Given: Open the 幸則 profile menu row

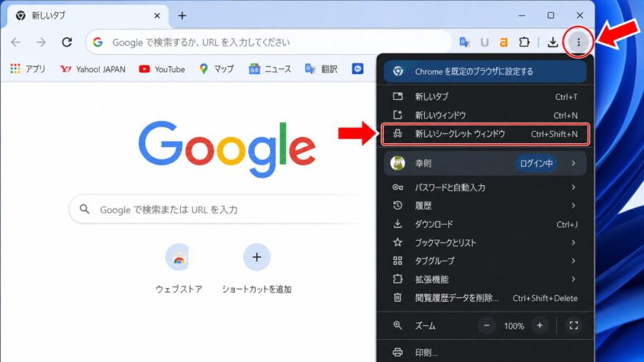Looking at the screenshot, I should point(485,163).
